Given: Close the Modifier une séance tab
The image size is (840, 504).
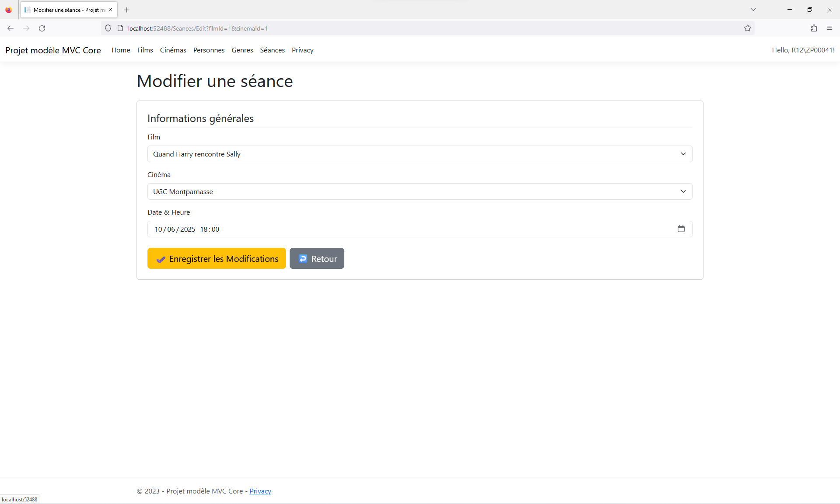Looking at the screenshot, I should tap(110, 10).
